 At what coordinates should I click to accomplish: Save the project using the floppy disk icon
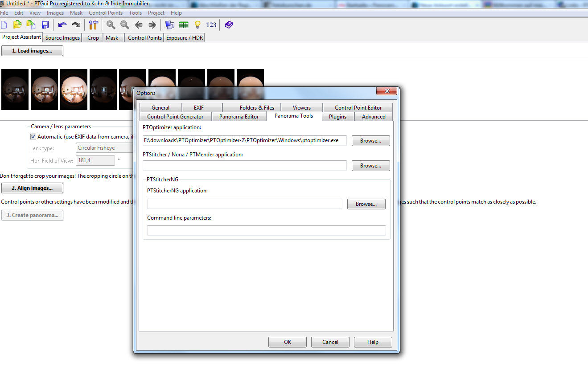click(x=45, y=25)
